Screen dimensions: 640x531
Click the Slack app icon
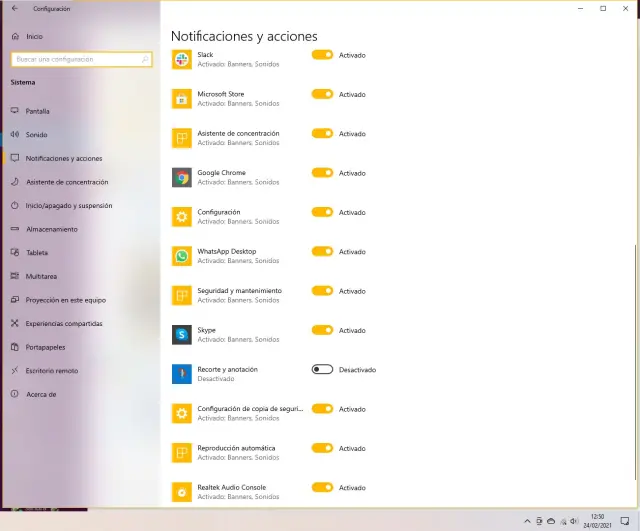[x=181, y=59]
